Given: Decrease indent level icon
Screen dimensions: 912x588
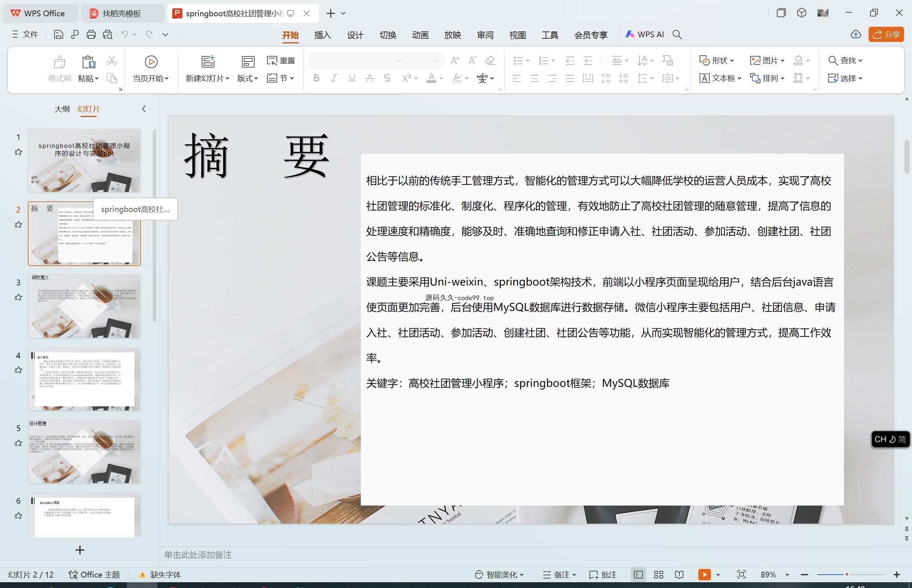Looking at the screenshot, I should pos(570,60).
